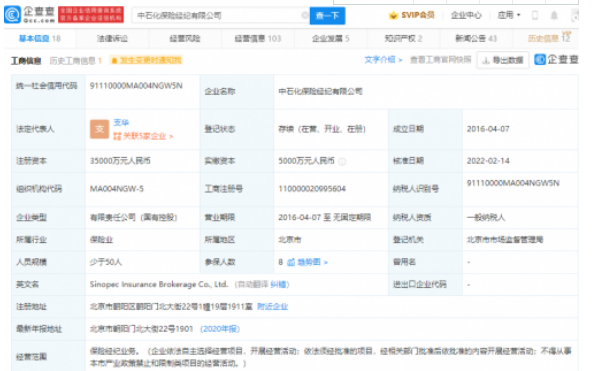Screen dimensions: 602x371
Task: Switch to 企业发展 5 tab
Action: [x=330, y=38]
